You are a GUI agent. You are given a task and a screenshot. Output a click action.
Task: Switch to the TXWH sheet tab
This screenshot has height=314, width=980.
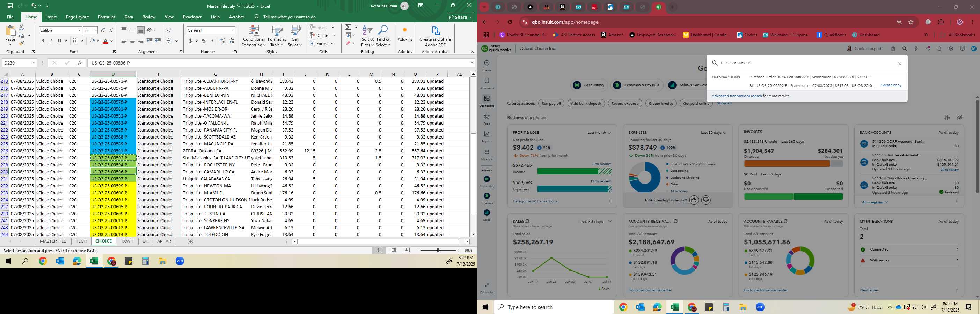point(127,241)
